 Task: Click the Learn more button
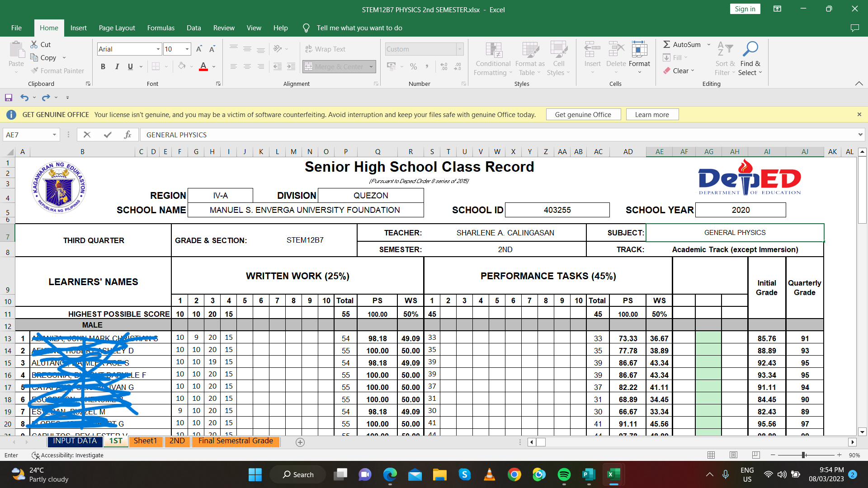(652, 115)
